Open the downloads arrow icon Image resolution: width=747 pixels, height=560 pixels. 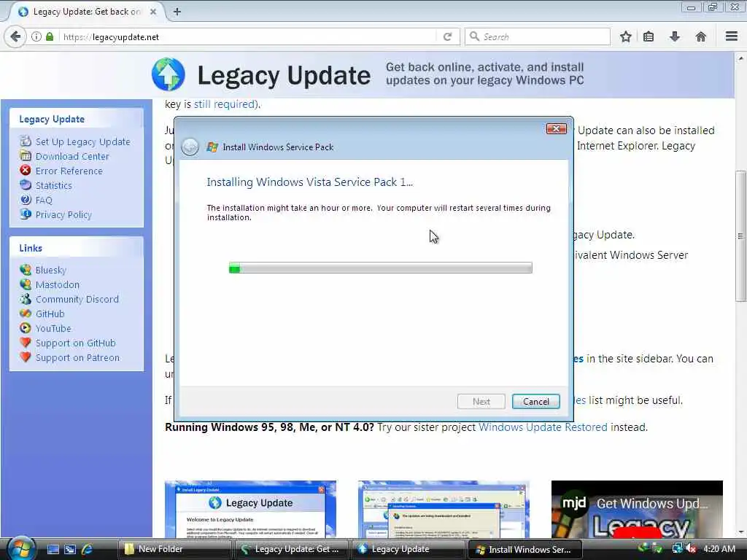[x=675, y=36]
